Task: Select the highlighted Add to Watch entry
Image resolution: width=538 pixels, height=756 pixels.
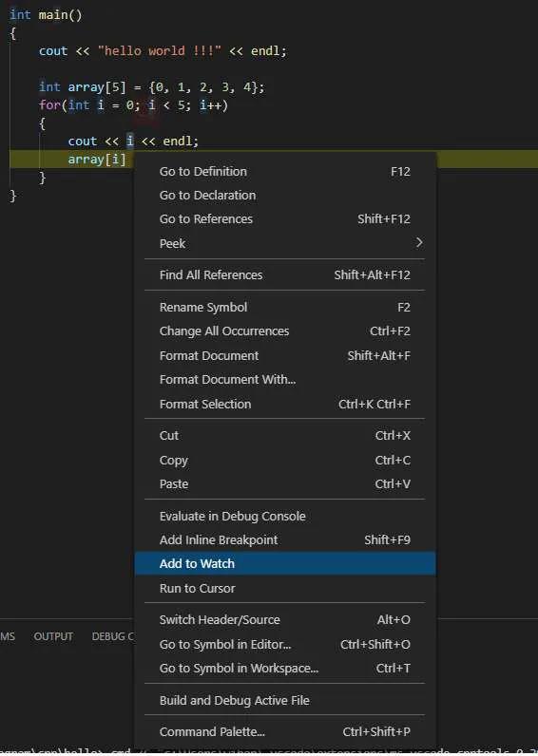Action: click(284, 563)
